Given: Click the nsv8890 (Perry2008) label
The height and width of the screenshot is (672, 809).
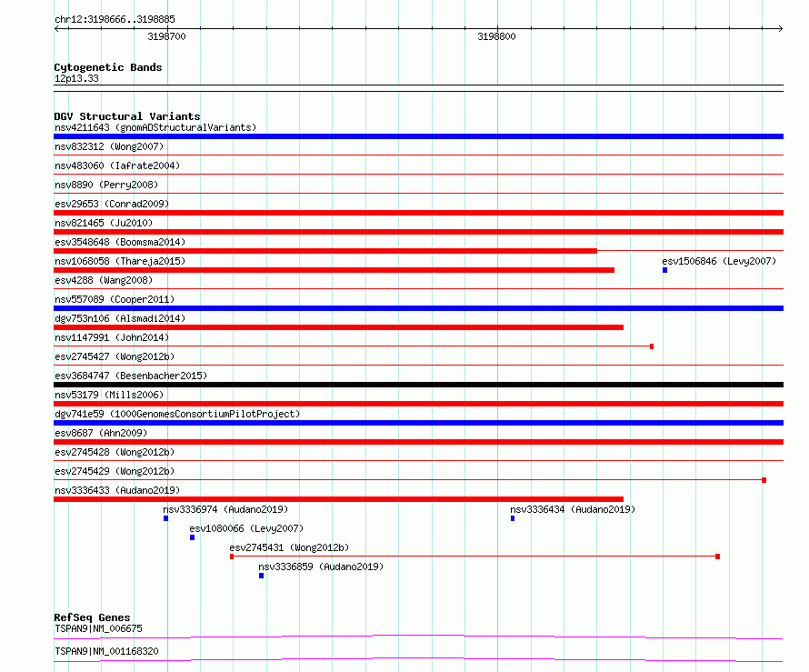Looking at the screenshot, I should [x=106, y=185].
